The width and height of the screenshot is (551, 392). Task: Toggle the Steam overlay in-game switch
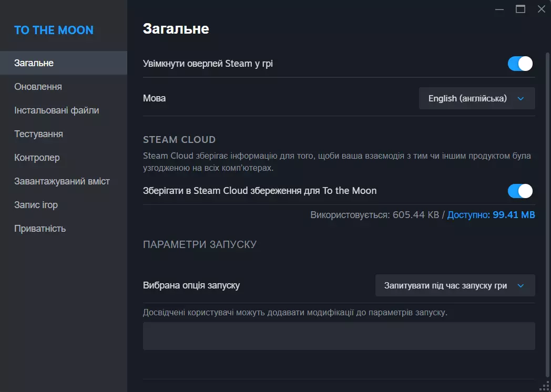[x=519, y=64]
